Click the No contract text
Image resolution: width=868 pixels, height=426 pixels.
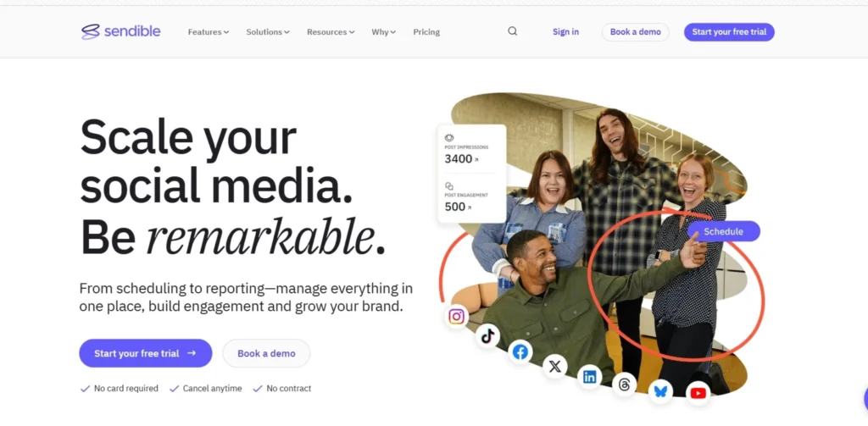289,389
